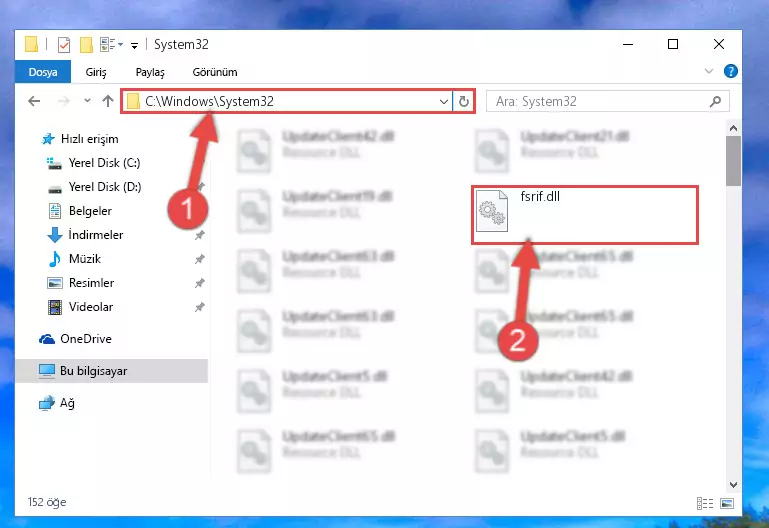
Task: Click the folder icon in the address bar
Action: 132,101
